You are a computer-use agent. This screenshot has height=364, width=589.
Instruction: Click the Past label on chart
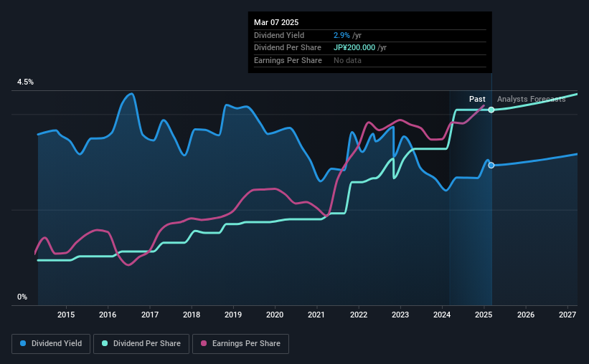pyautogui.click(x=477, y=99)
